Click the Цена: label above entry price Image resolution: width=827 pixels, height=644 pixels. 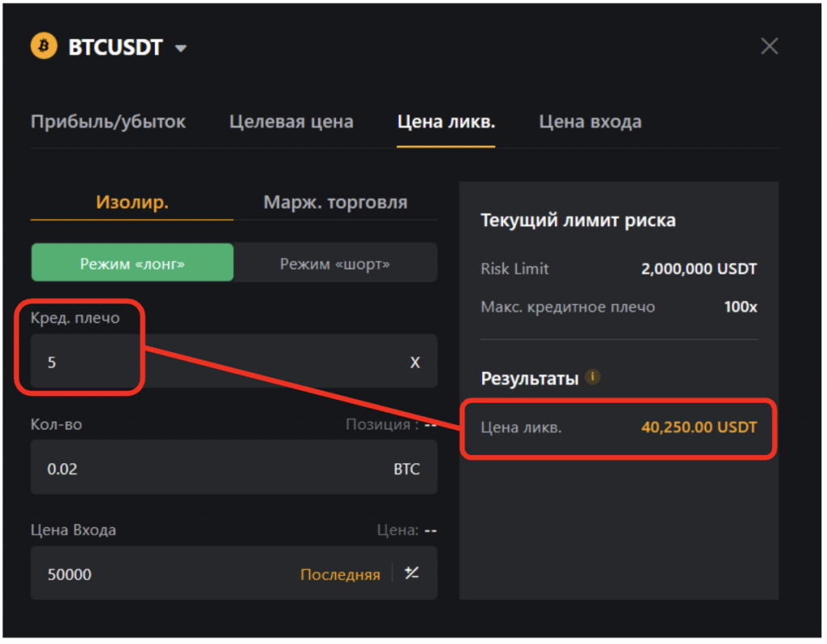(x=397, y=529)
